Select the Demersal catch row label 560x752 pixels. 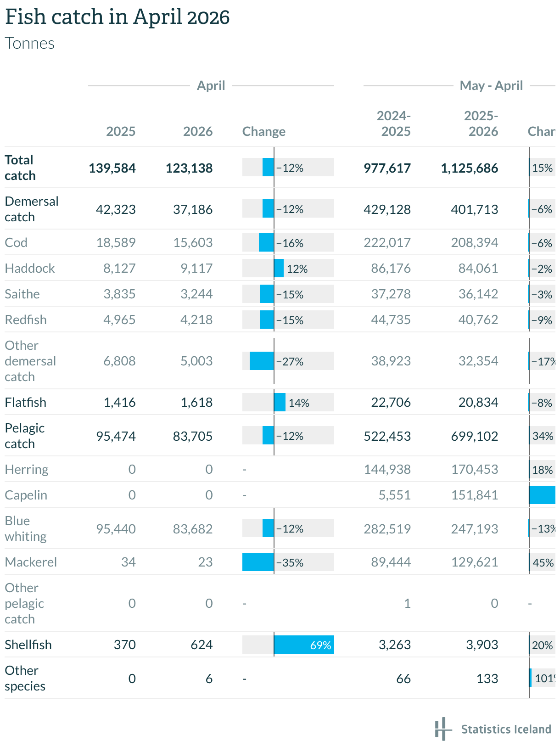click(x=32, y=209)
